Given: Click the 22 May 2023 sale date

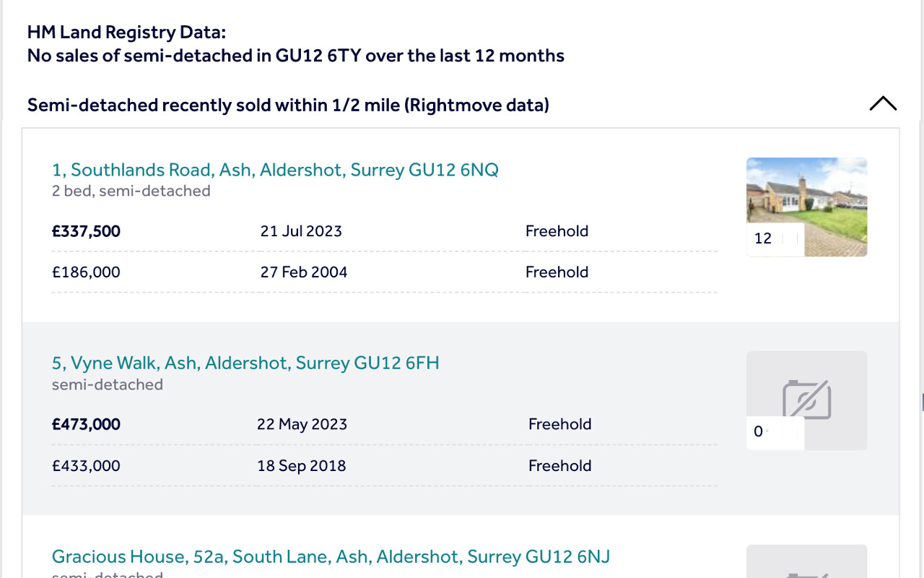Looking at the screenshot, I should pos(302,424).
